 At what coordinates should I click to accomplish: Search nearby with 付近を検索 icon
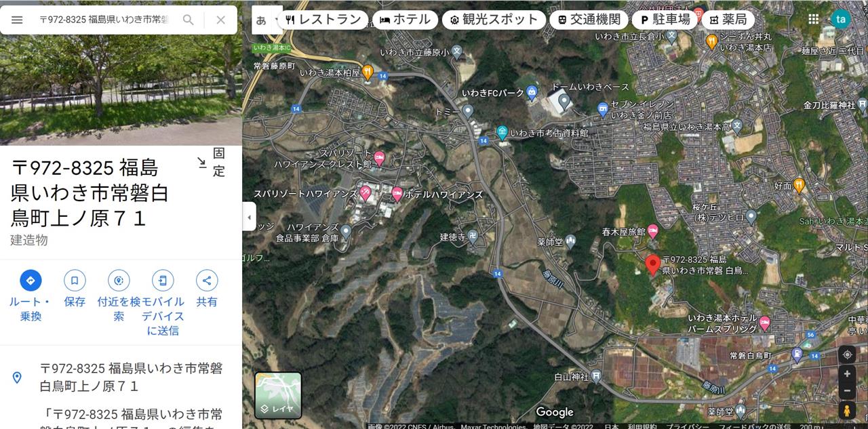[119, 280]
